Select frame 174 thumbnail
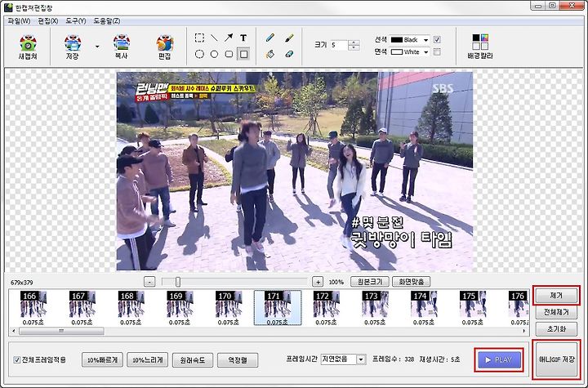The height and width of the screenshot is (388, 588). [x=424, y=308]
